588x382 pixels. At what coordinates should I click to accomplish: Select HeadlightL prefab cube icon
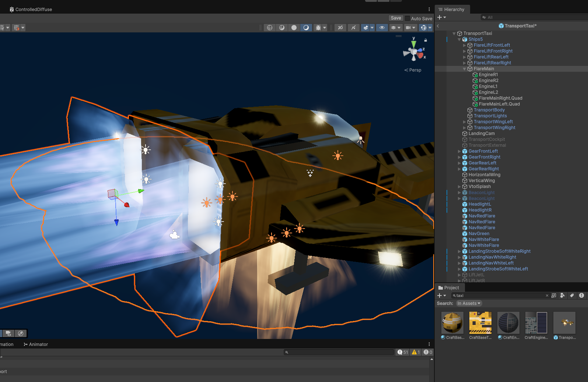pyautogui.click(x=465, y=204)
